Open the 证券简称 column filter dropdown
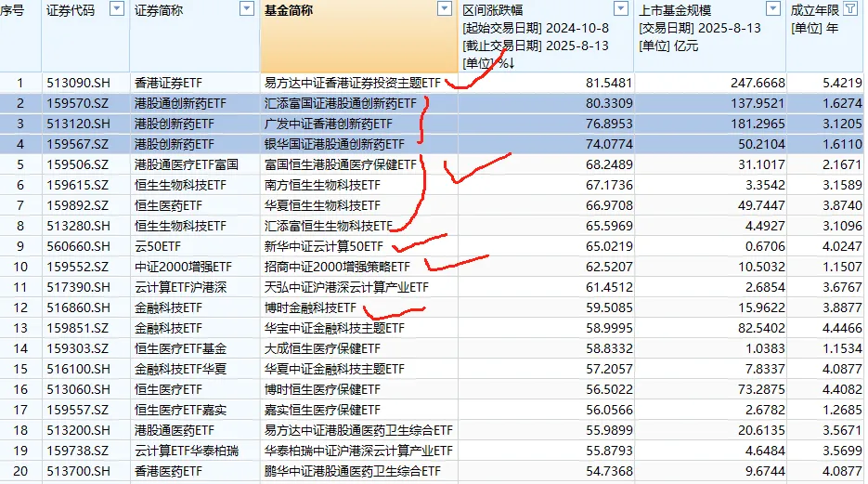This screenshot has width=868, height=484. (247, 9)
